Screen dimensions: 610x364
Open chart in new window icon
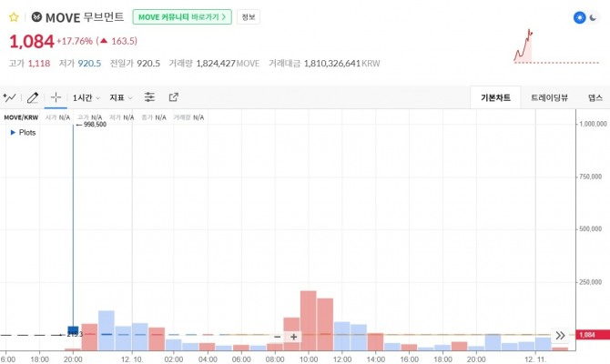pos(174,97)
